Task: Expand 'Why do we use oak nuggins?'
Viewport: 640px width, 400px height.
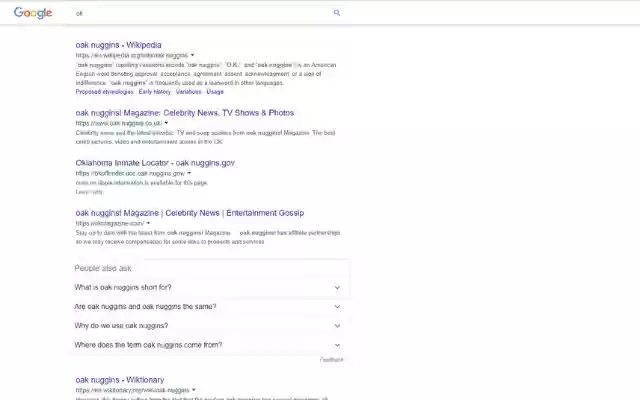Action: [207, 326]
